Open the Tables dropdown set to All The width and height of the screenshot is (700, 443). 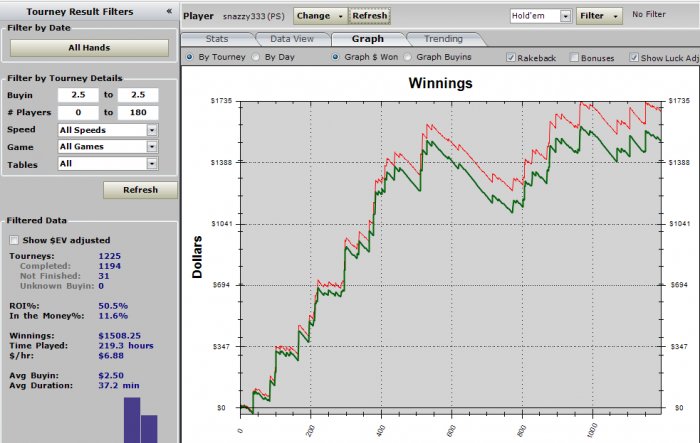click(152, 163)
